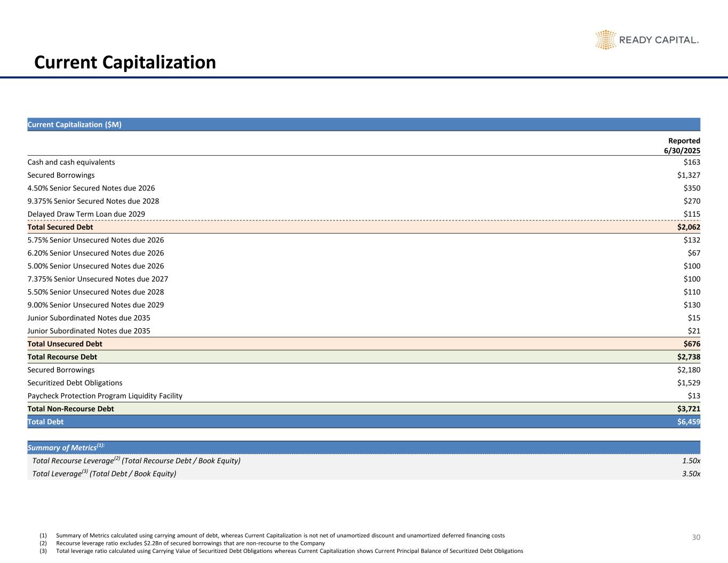
Task: Select the Reported 6/30/2025 column header
Action: click(x=682, y=146)
